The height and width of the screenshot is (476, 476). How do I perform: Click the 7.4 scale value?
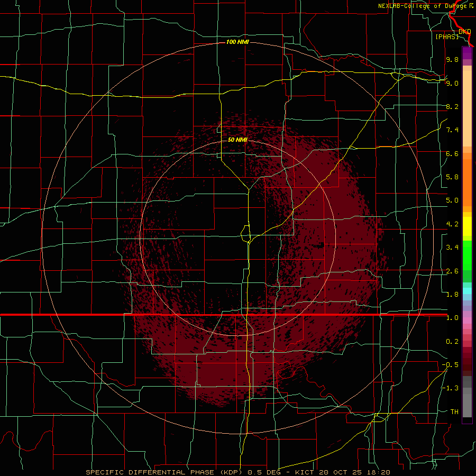click(x=452, y=130)
